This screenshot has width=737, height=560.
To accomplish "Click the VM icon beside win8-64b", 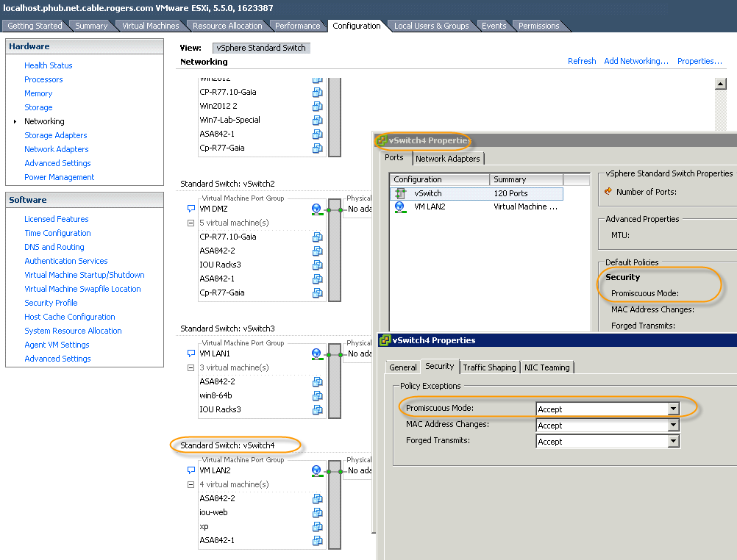I will 318,395.
